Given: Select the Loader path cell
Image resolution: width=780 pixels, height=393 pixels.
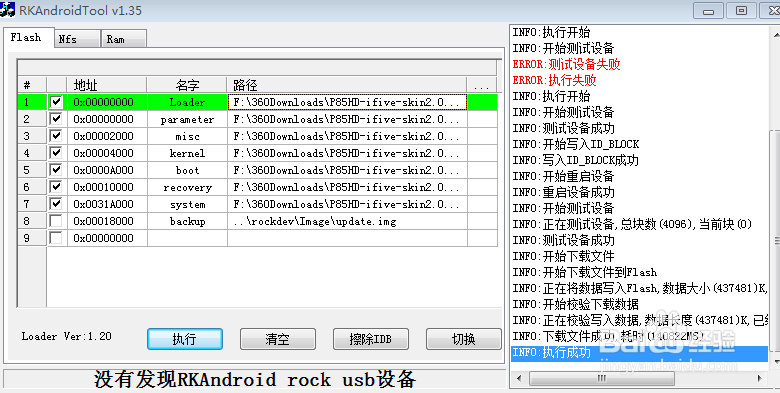Looking at the screenshot, I should (x=347, y=102).
